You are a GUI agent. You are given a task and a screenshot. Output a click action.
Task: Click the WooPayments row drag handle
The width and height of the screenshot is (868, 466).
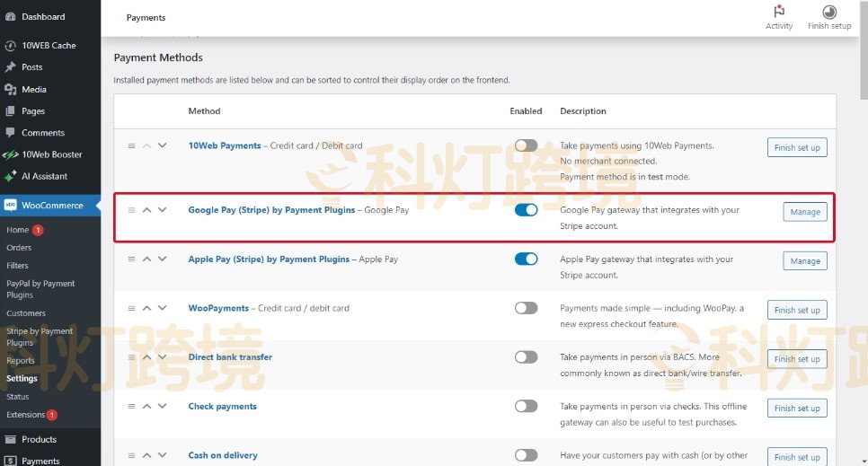click(131, 308)
